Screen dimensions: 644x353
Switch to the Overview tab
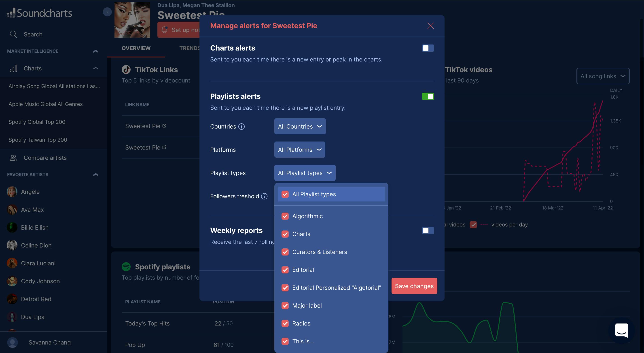tap(136, 48)
